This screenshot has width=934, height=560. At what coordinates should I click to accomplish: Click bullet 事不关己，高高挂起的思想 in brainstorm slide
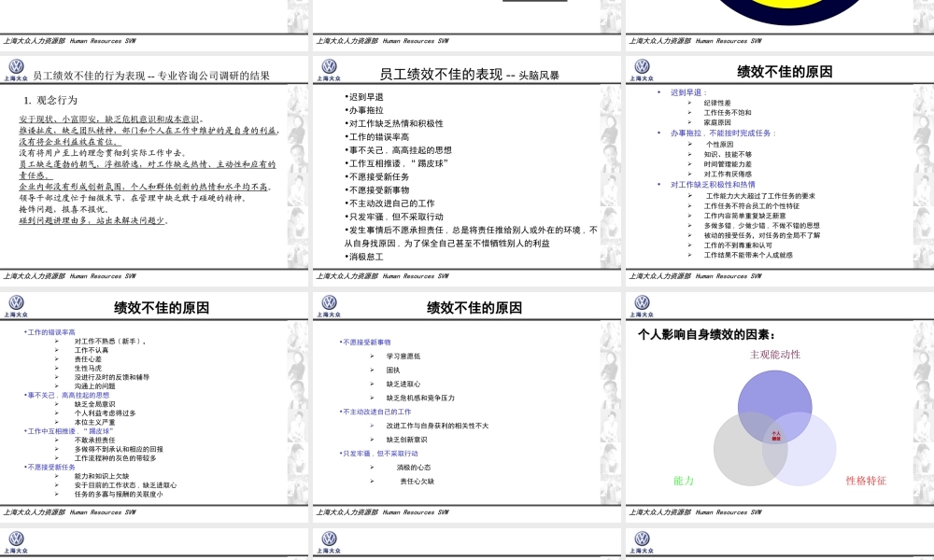pos(398,150)
